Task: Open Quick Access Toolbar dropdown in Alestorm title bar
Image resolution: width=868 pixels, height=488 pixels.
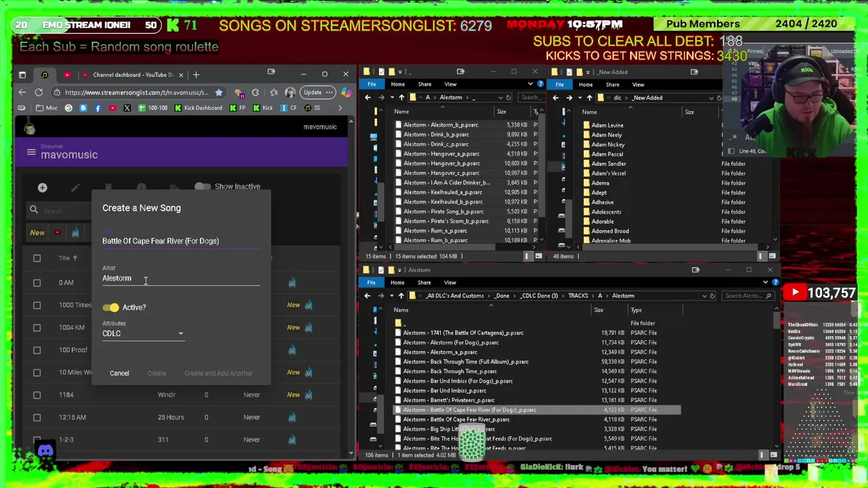Action: [399, 270]
